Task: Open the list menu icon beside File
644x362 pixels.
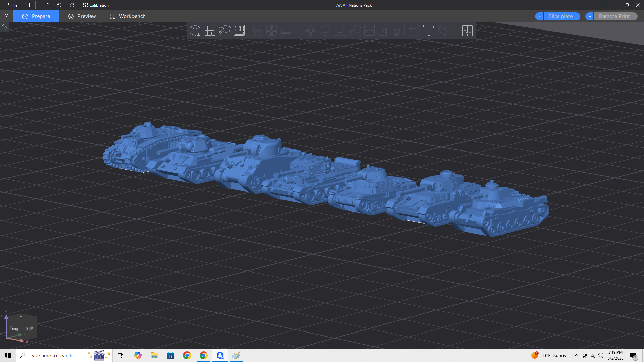Action: click(x=28, y=5)
